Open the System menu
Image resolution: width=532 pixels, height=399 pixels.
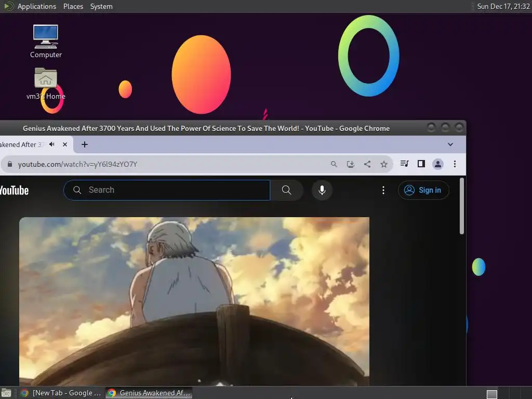point(101,6)
